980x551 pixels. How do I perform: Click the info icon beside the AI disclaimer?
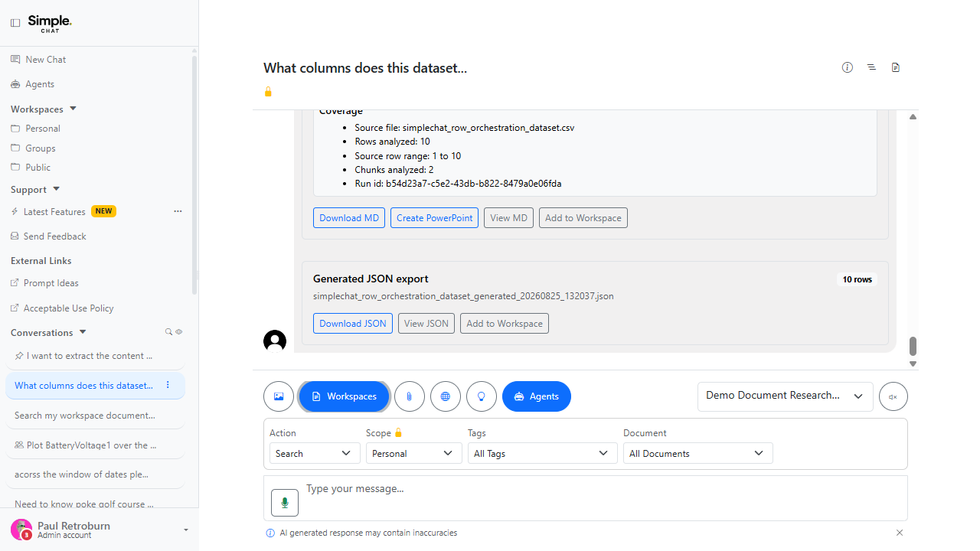coord(270,533)
